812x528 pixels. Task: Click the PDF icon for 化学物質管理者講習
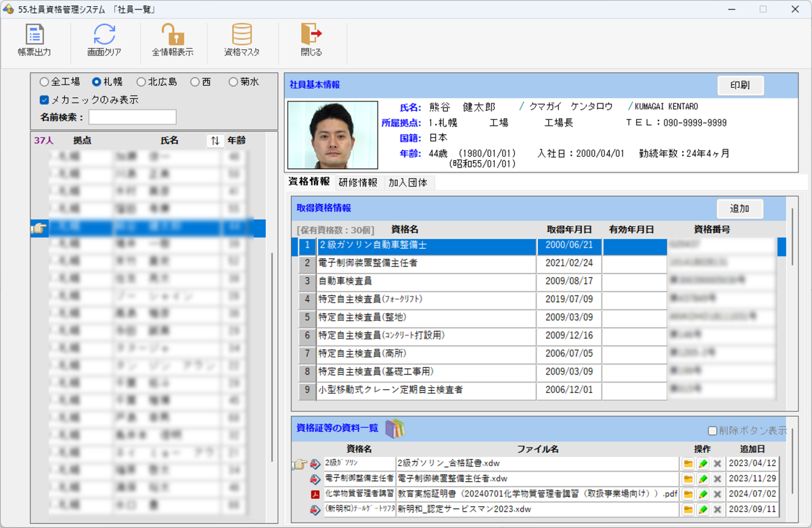coord(315,494)
